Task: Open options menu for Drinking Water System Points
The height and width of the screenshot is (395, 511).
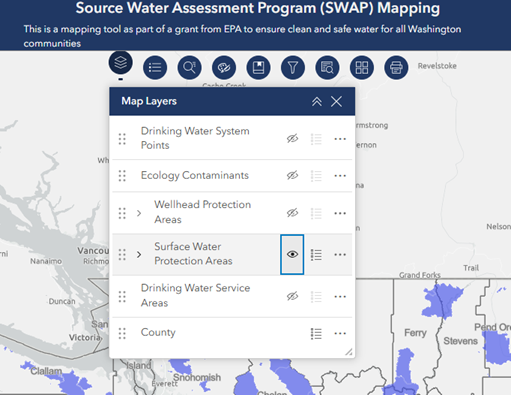Action: click(340, 139)
